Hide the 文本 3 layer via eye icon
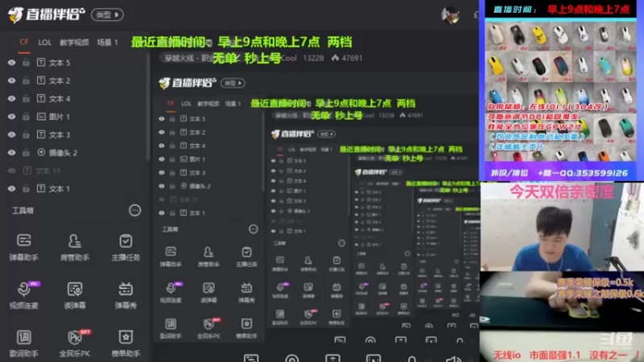The width and height of the screenshot is (644, 362). [11, 134]
